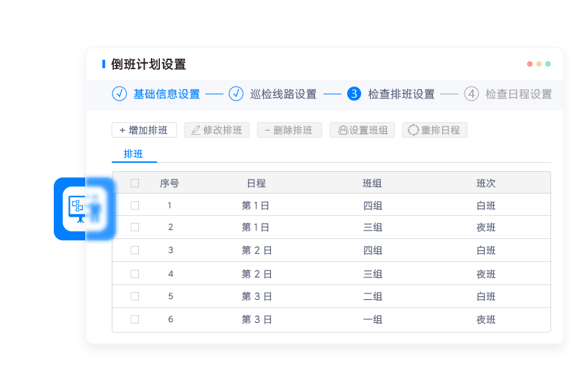Open 设置班组 team settings
The height and width of the screenshot is (392, 570).
(x=363, y=130)
